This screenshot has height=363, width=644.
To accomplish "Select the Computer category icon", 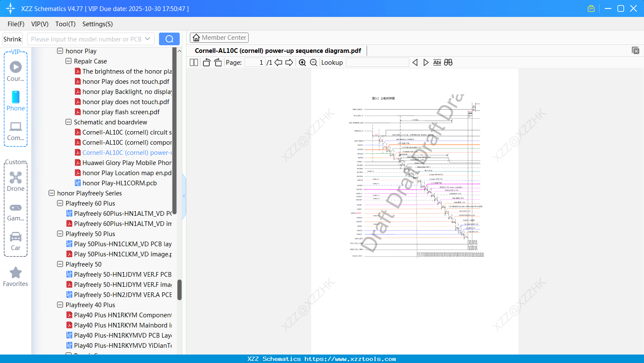I will coord(16,131).
